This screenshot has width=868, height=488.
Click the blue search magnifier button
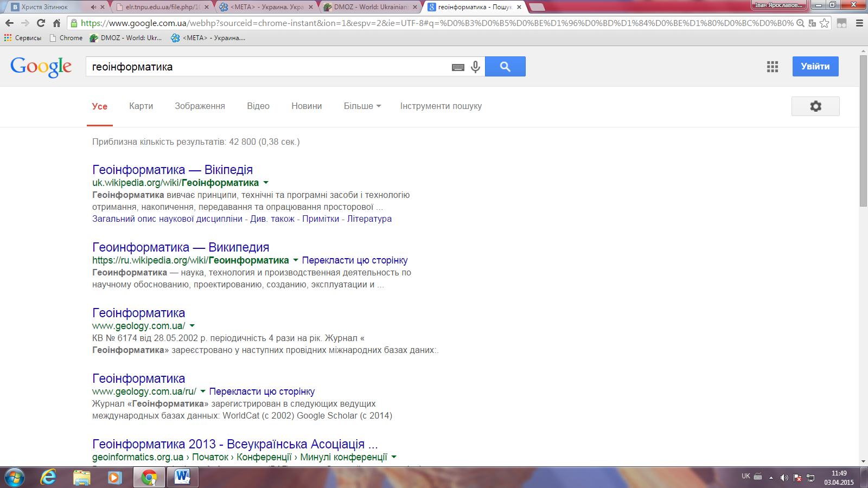(x=505, y=66)
